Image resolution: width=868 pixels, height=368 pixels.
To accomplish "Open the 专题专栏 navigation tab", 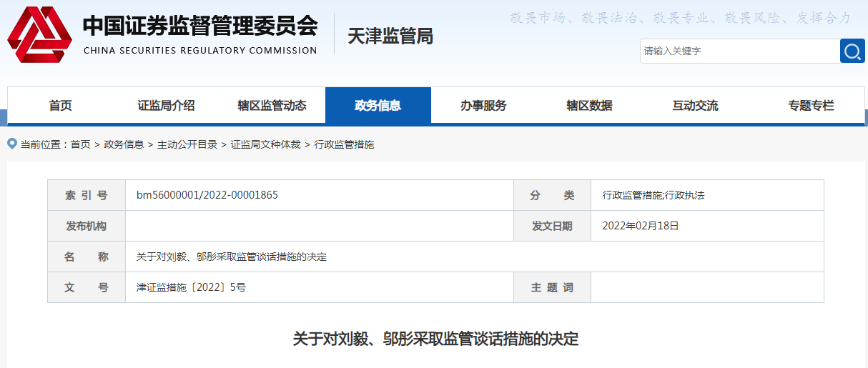I will point(811,106).
